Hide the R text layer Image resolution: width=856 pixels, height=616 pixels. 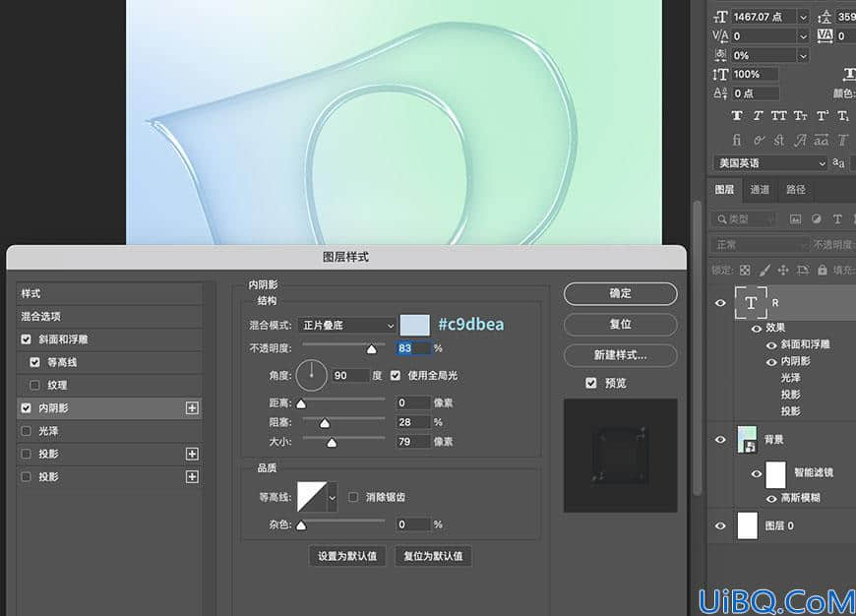click(x=720, y=302)
